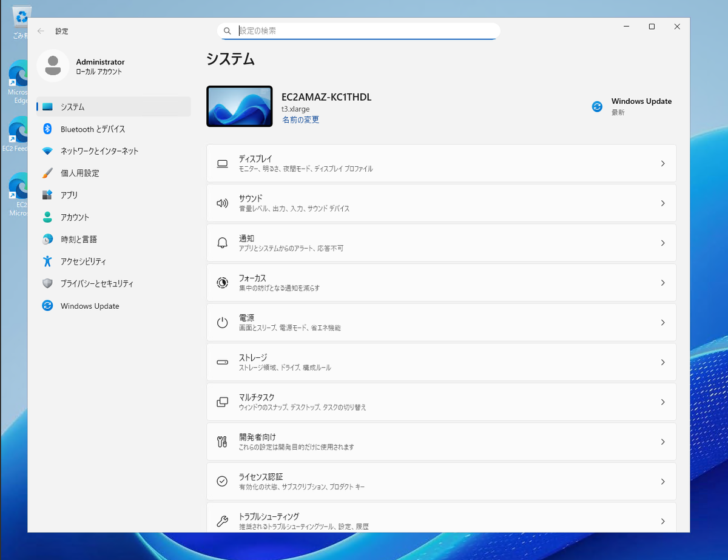Viewport: 728px width, 560px height.
Task: Expand the サウンド row chevron
Action: [662, 203]
